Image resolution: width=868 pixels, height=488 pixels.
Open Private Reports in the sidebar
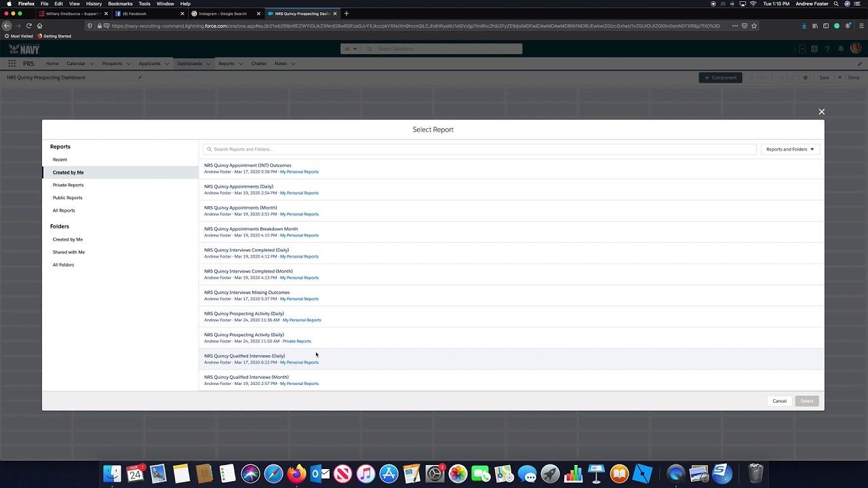pyautogui.click(x=68, y=185)
